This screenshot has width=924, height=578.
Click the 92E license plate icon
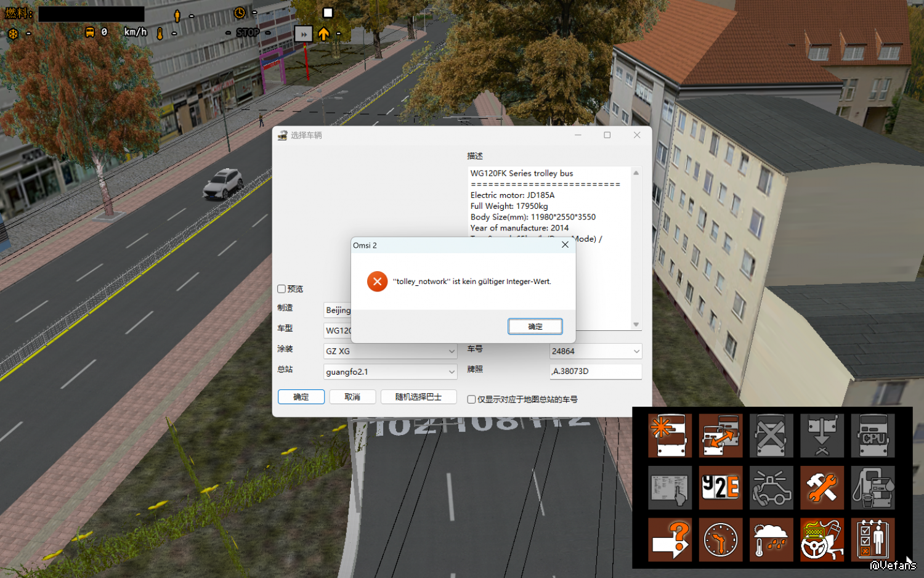click(721, 487)
